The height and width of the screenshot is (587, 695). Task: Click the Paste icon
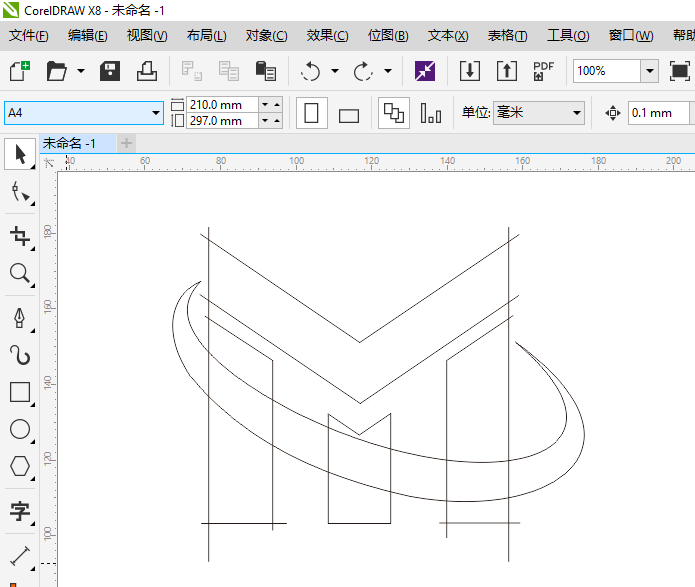[266, 71]
